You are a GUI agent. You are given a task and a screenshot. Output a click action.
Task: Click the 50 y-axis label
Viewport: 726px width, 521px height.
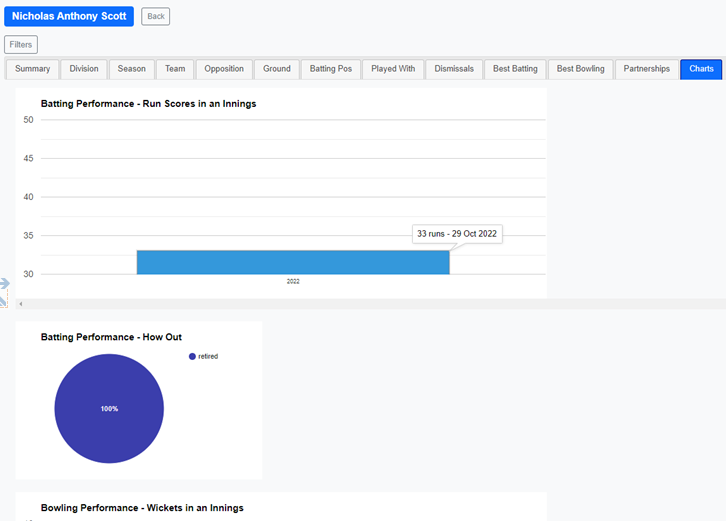(28, 120)
